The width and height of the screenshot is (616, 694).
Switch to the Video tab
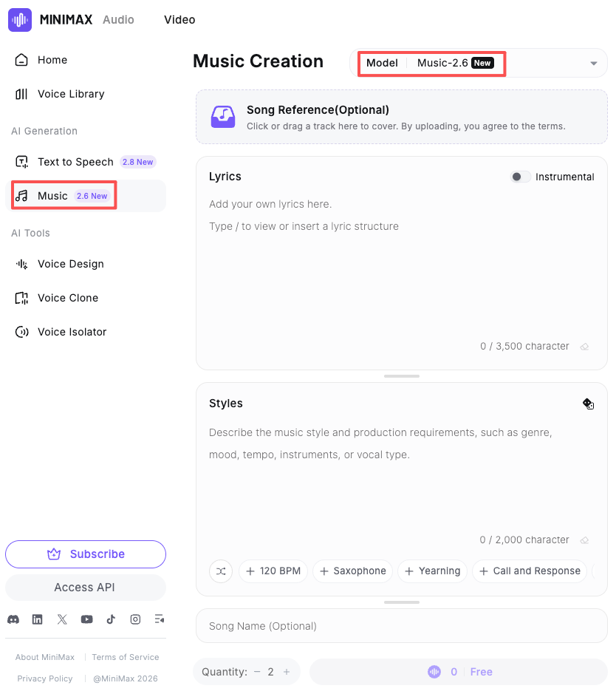point(179,20)
